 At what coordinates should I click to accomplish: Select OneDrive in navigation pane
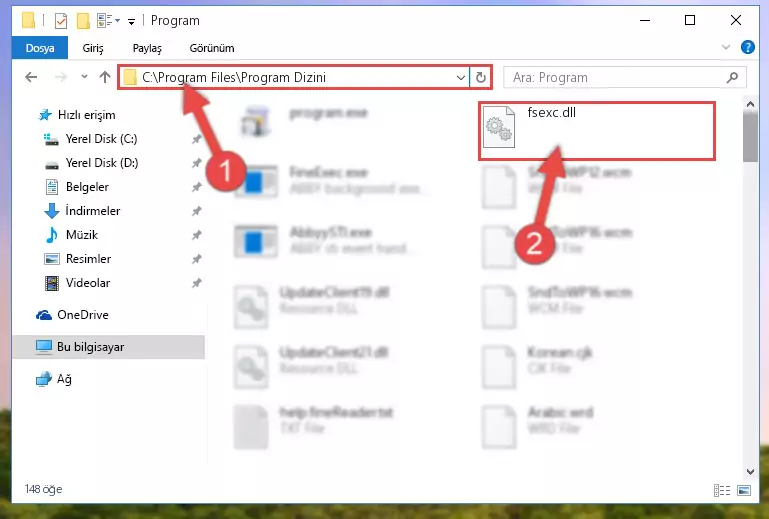(x=82, y=315)
